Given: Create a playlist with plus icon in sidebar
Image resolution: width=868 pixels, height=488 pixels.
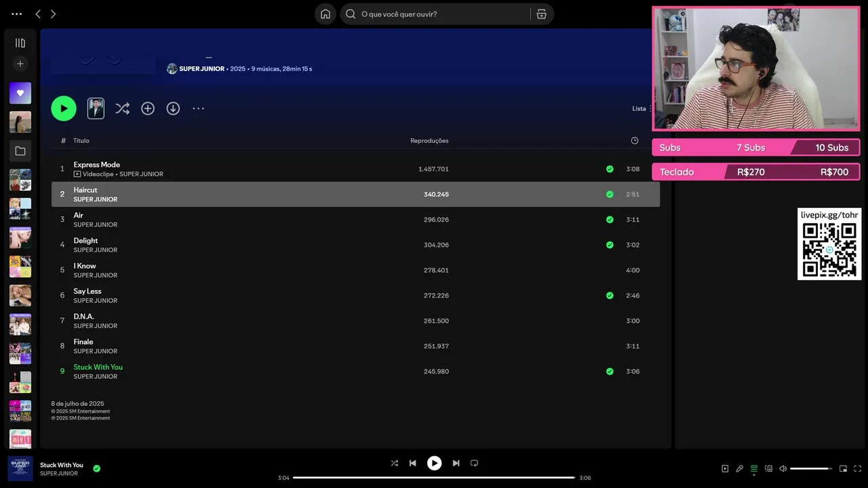Looking at the screenshot, I should [20, 64].
